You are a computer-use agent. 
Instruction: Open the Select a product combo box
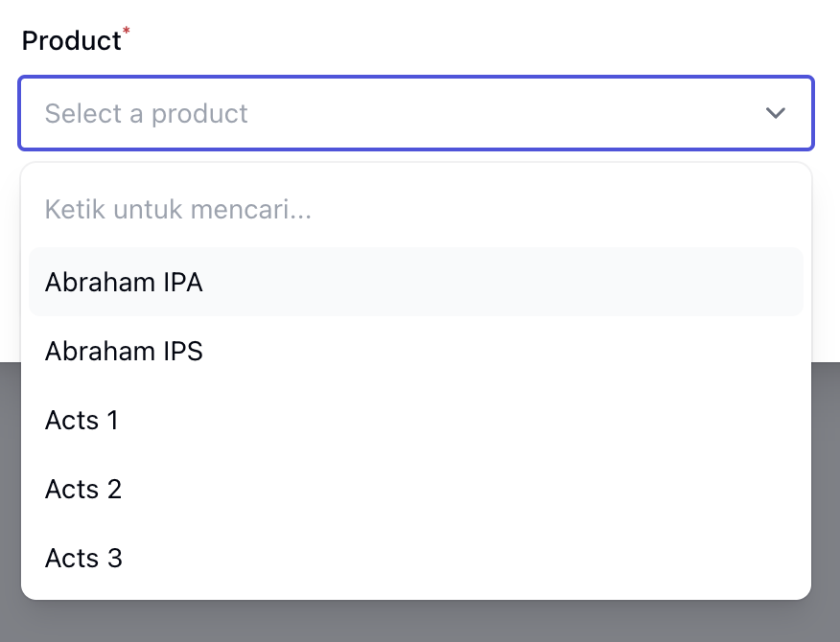[415, 113]
